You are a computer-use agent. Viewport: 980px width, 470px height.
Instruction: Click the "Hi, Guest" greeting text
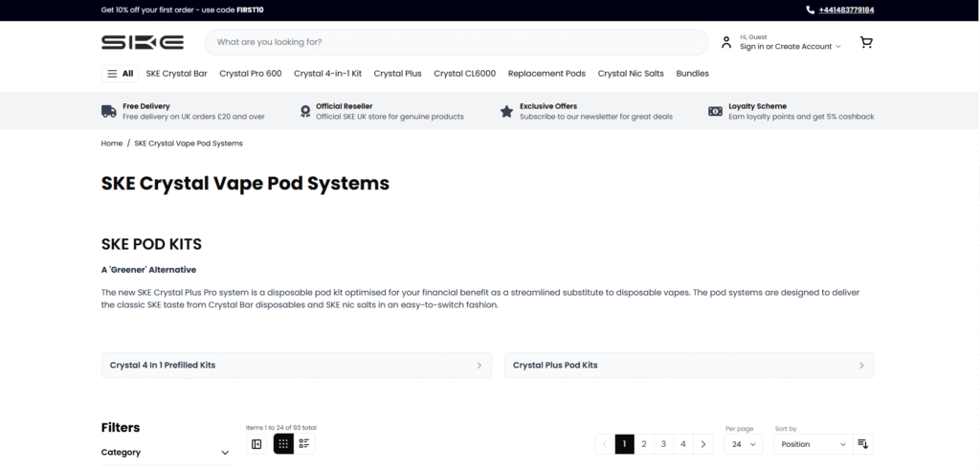pyautogui.click(x=753, y=37)
